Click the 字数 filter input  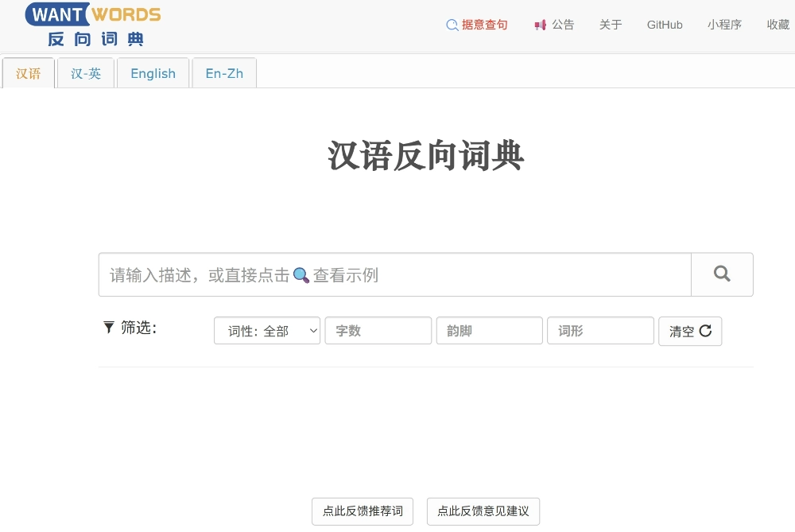click(x=378, y=331)
